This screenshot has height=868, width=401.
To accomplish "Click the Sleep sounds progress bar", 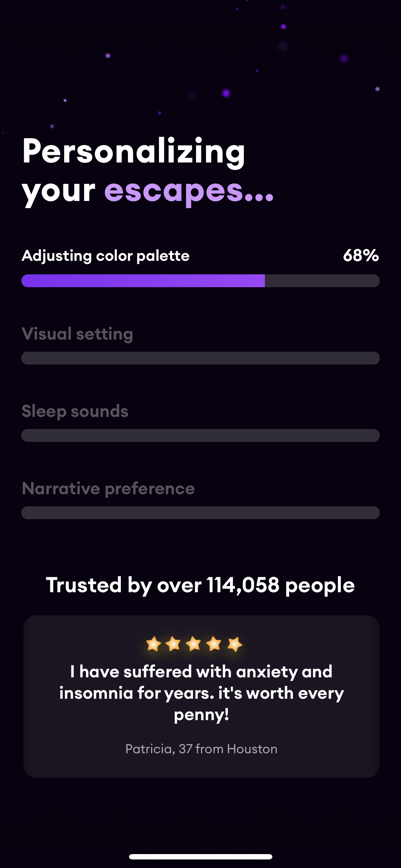I will [200, 435].
